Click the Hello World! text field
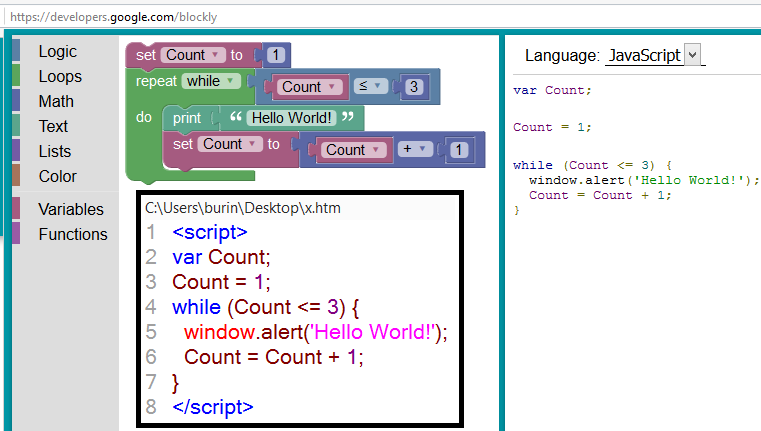Screen dimensions: 761x431 292,118
